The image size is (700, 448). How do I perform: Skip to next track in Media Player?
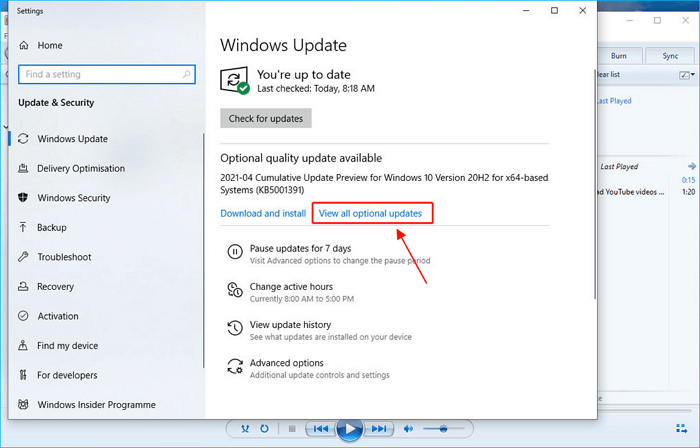coord(379,429)
